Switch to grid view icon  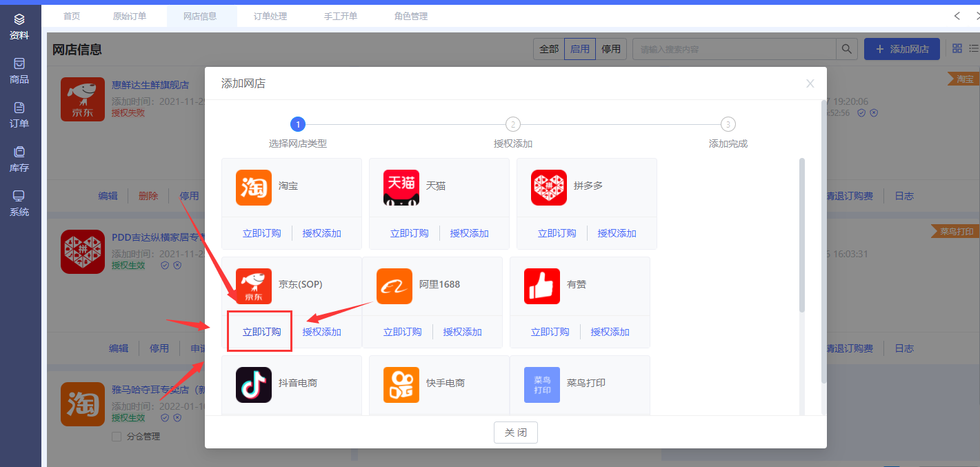[x=957, y=48]
